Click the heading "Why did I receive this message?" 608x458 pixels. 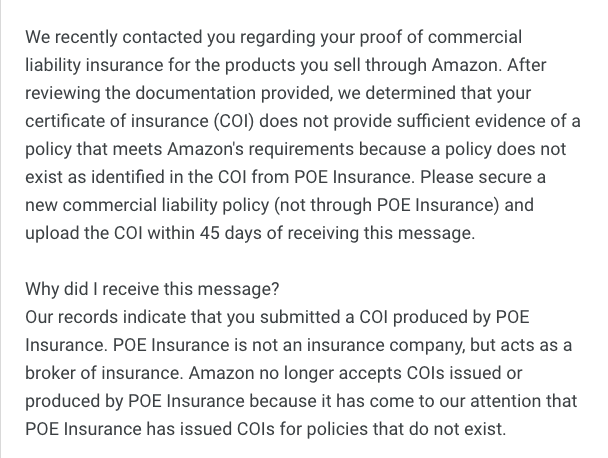[152, 290]
